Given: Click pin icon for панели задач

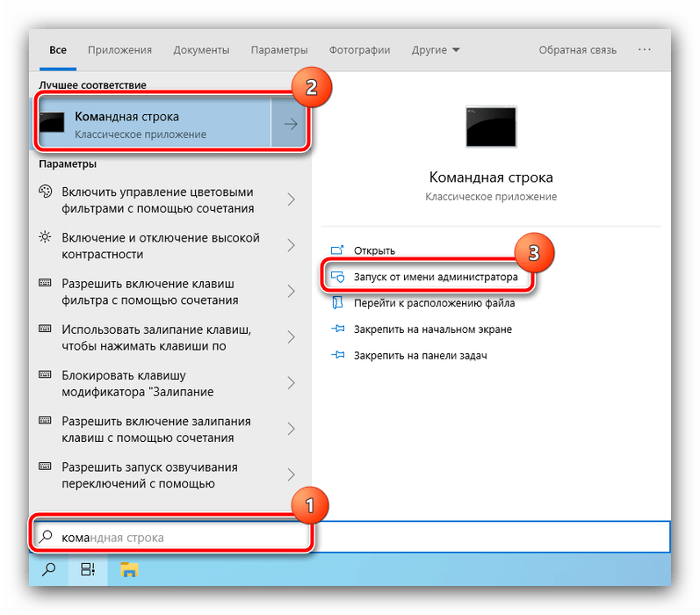Looking at the screenshot, I should pyautogui.click(x=337, y=355).
